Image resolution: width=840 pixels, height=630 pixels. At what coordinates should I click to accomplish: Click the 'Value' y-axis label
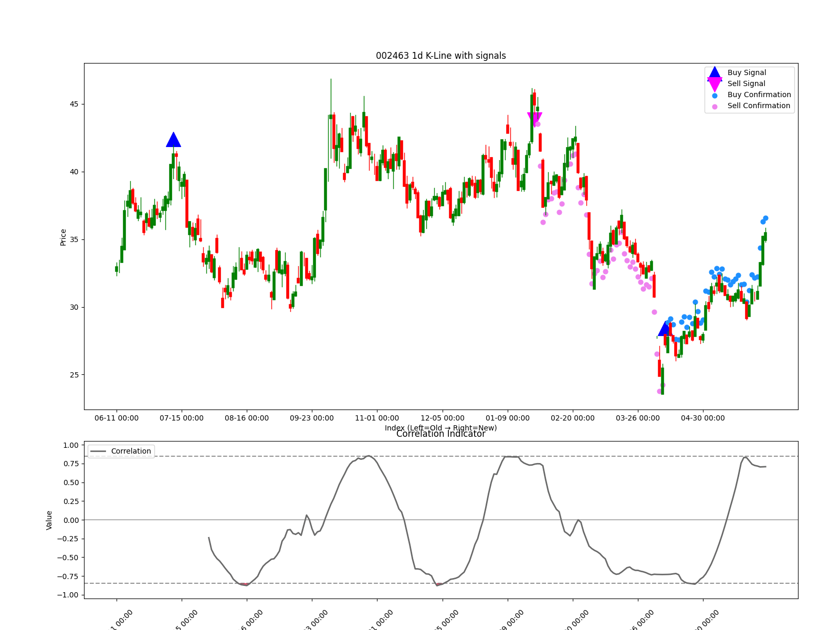(x=49, y=520)
